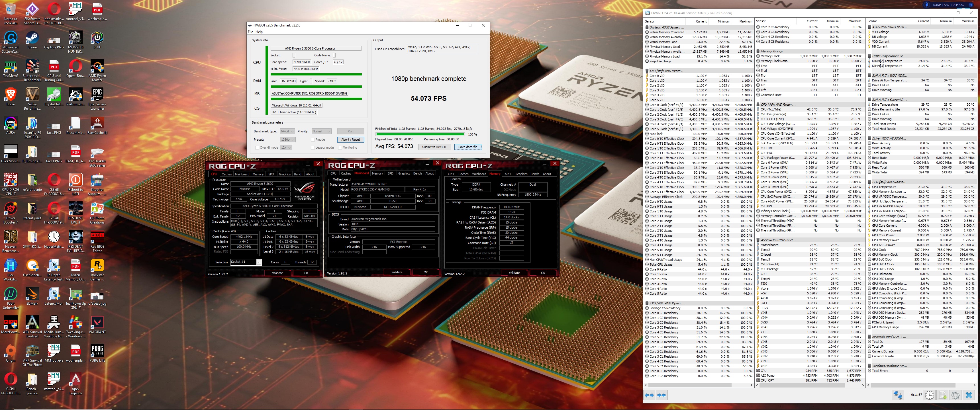Launch Apex Legends shortcut
This screenshot has width=980, height=410.
coord(76,384)
